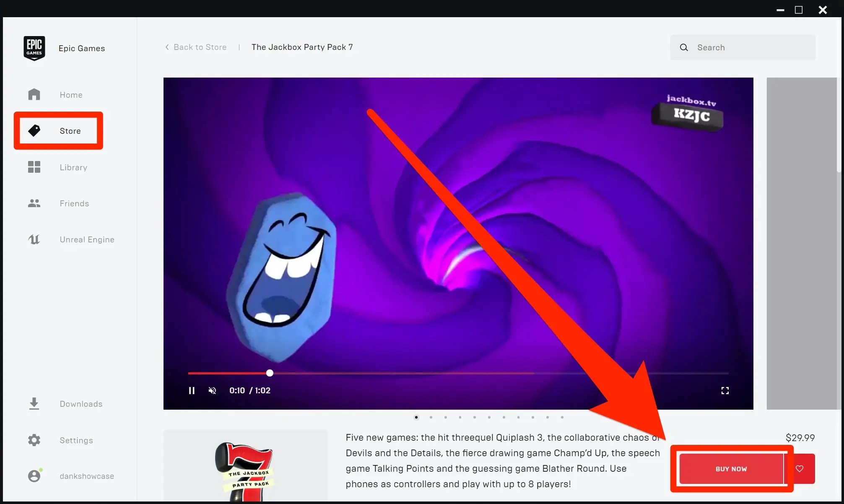
Task: Unmute the video sound
Action: [213, 390]
